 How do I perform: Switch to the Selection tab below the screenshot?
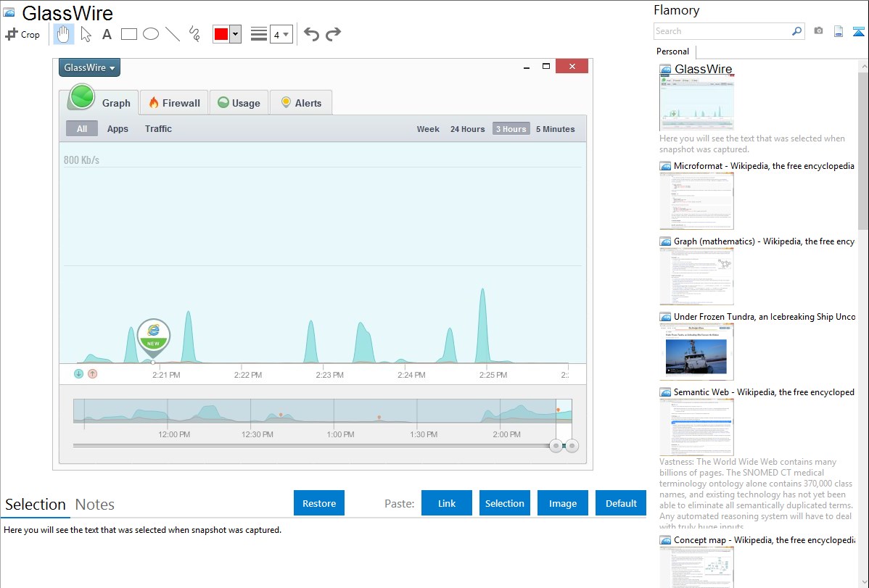(36, 505)
